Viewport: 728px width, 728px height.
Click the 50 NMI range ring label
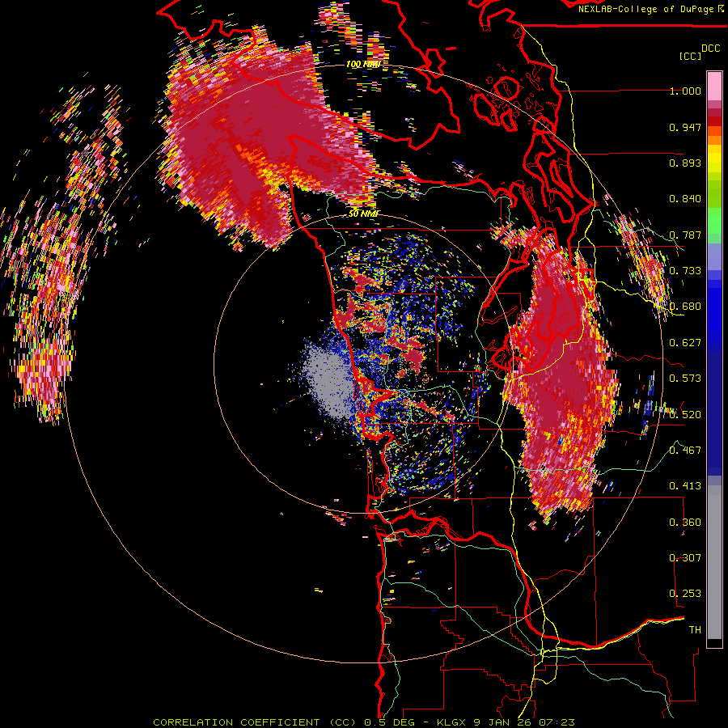point(363,214)
